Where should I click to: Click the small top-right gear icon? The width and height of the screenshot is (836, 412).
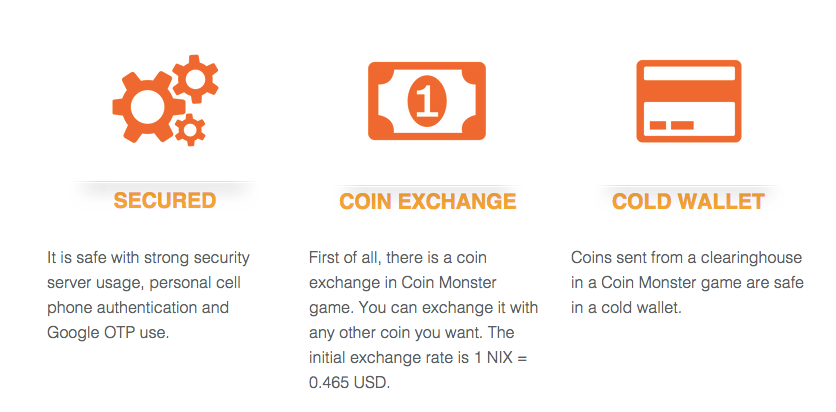196,79
